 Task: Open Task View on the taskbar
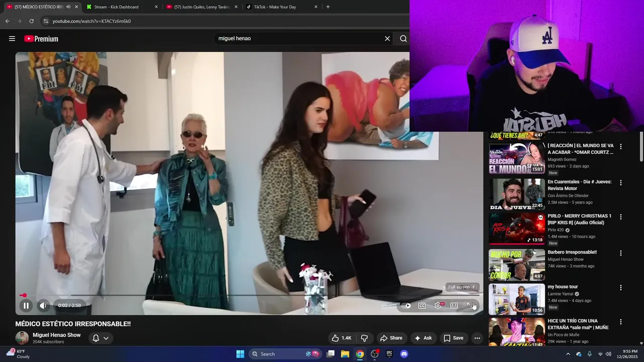coord(331,354)
